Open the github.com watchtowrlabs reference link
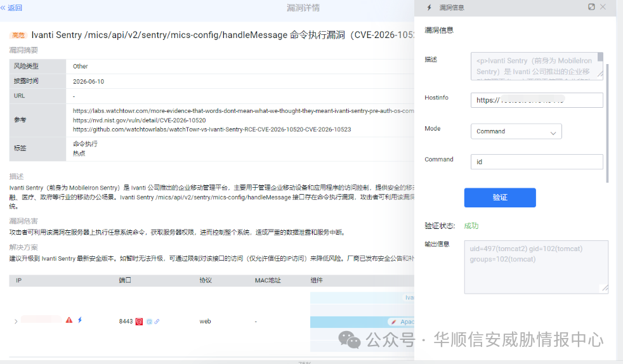623x364 pixels. [x=212, y=129]
